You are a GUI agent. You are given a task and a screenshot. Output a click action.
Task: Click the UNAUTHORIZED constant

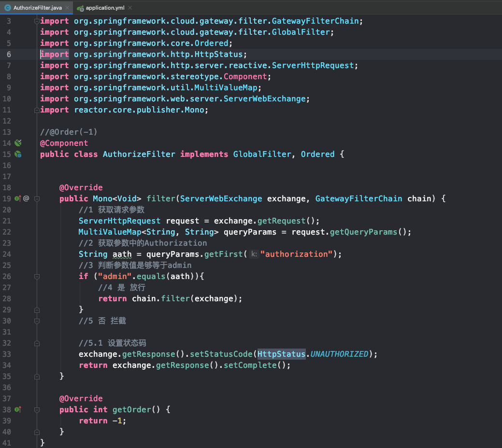pos(339,354)
